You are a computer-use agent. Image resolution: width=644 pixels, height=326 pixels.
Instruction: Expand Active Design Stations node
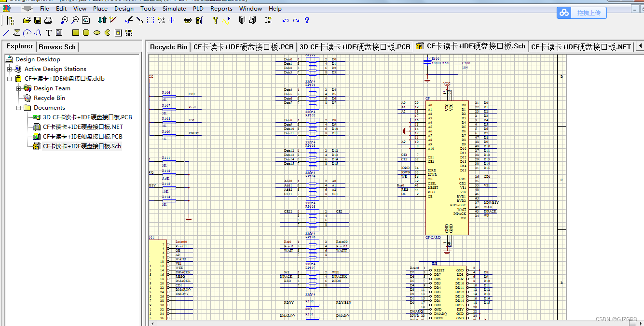pos(10,69)
